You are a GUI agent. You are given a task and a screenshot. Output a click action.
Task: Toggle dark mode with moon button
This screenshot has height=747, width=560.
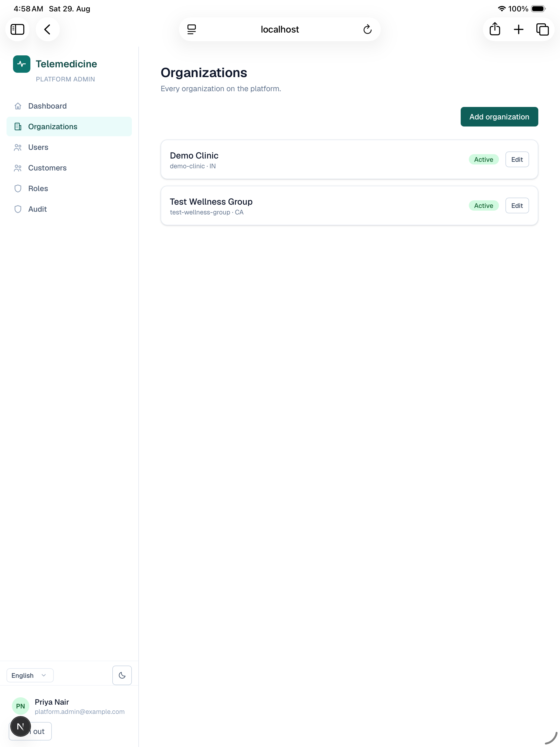coord(122,675)
